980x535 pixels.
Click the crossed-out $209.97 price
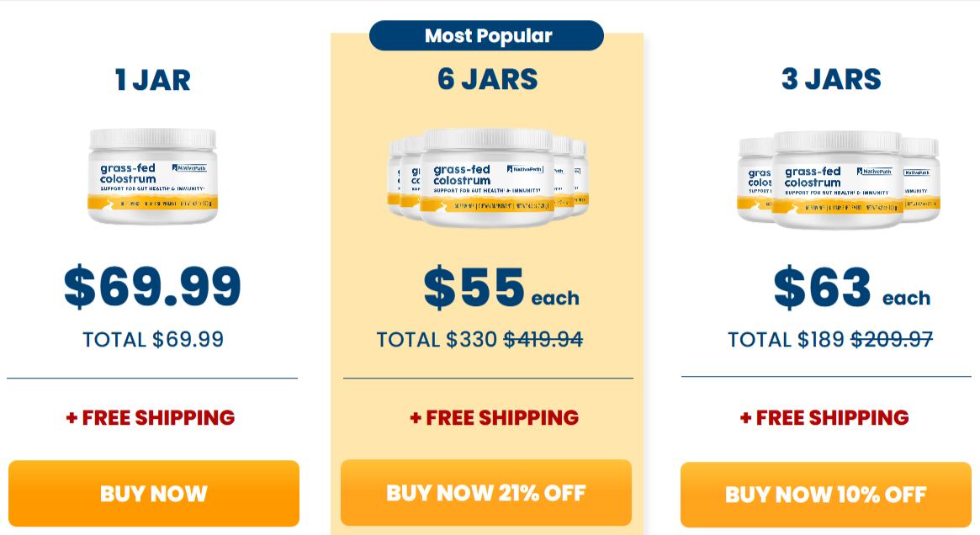(x=893, y=340)
